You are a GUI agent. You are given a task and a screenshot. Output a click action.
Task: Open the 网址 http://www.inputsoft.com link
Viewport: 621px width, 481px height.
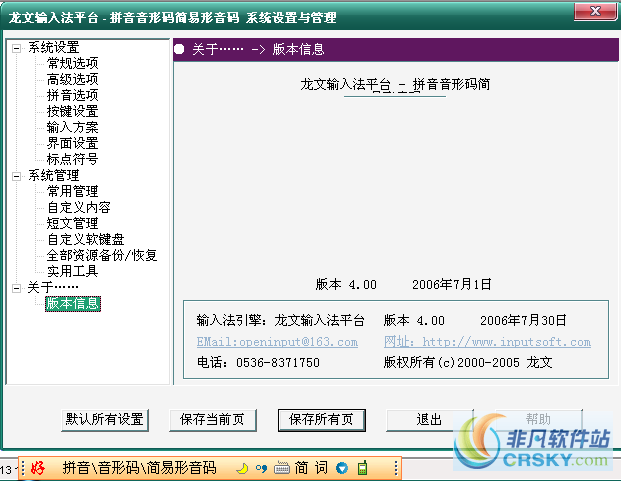coord(488,342)
